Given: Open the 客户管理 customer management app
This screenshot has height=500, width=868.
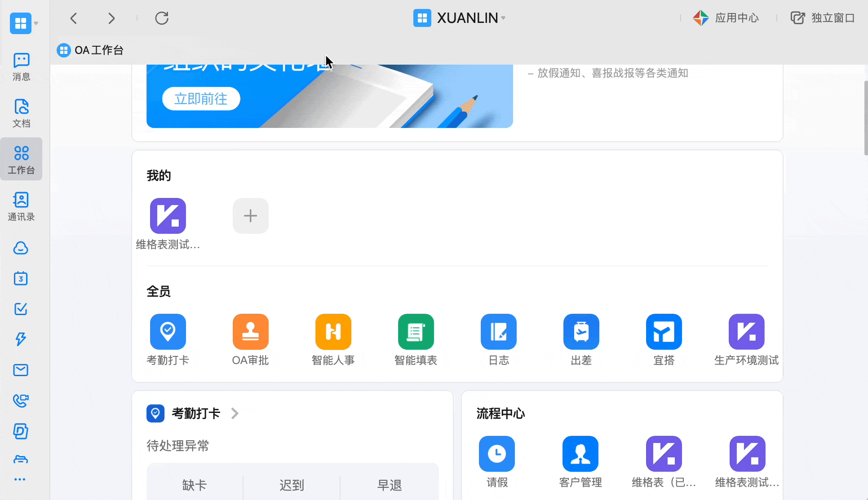Looking at the screenshot, I should [580, 454].
